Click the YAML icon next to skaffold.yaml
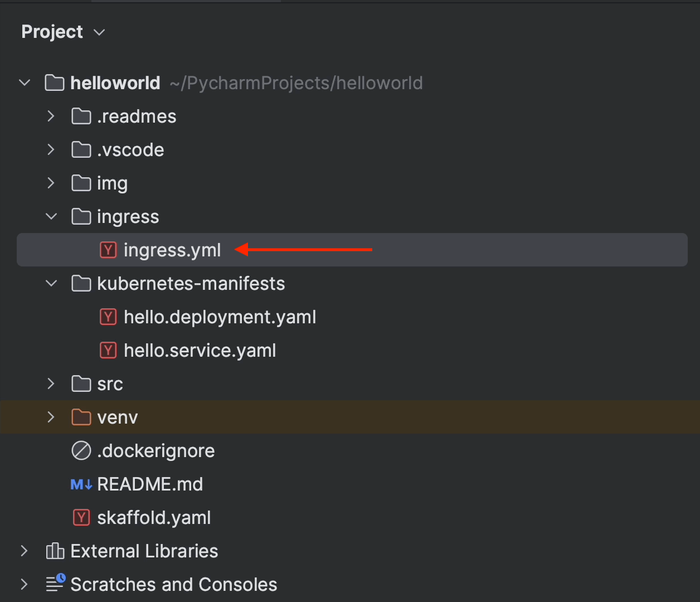 [x=81, y=517]
